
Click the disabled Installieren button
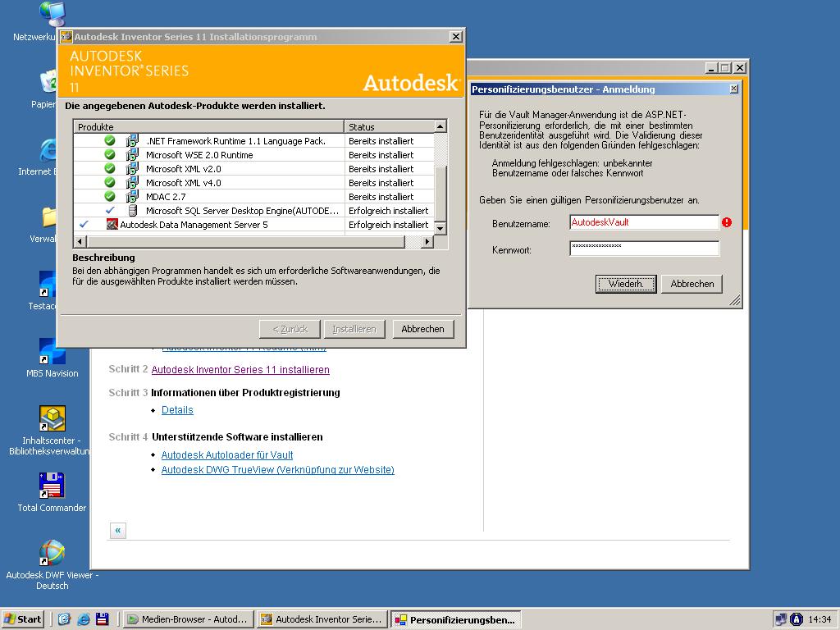[354, 329]
